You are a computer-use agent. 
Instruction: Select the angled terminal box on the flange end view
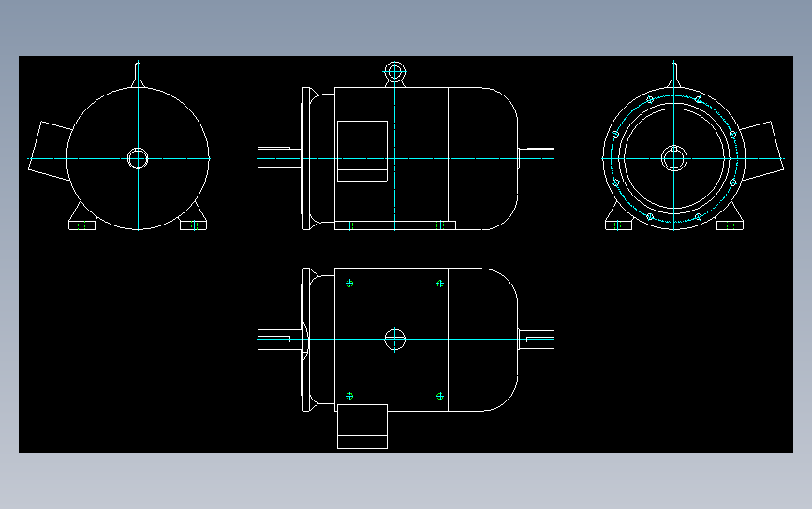pyautogui.click(x=761, y=151)
